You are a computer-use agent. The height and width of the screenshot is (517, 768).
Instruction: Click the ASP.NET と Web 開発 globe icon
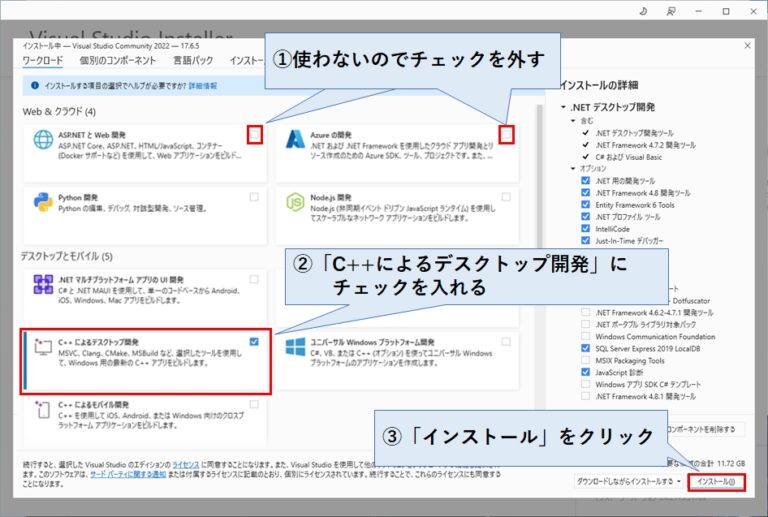click(x=43, y=140)
